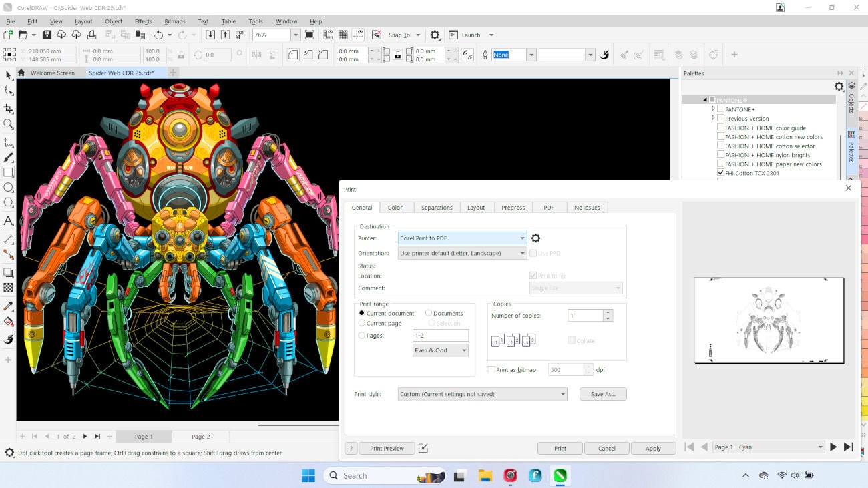The width and height of the screenshot is (868, 488).
Task: Click the Cancel button
Action: tap(606, 448)
